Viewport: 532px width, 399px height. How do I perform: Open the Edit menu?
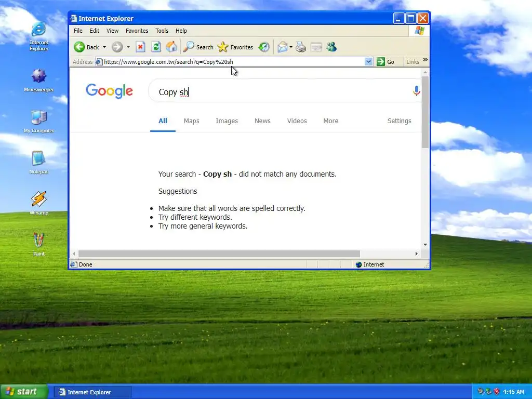[95, 31]
